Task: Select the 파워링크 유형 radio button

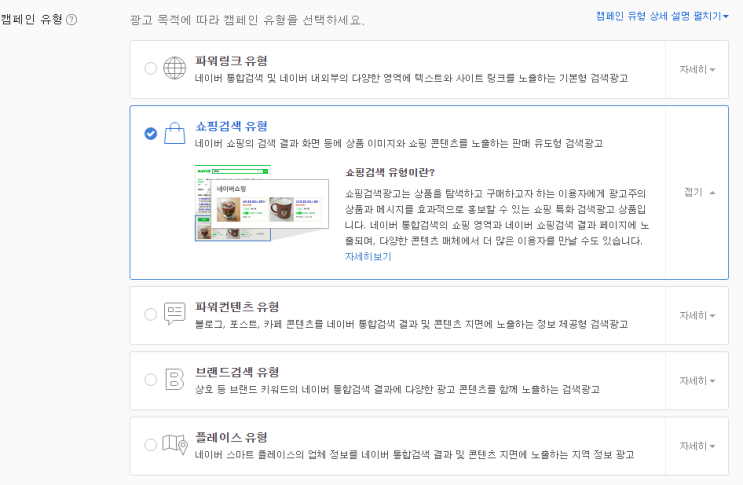Action: coord(151,68)
